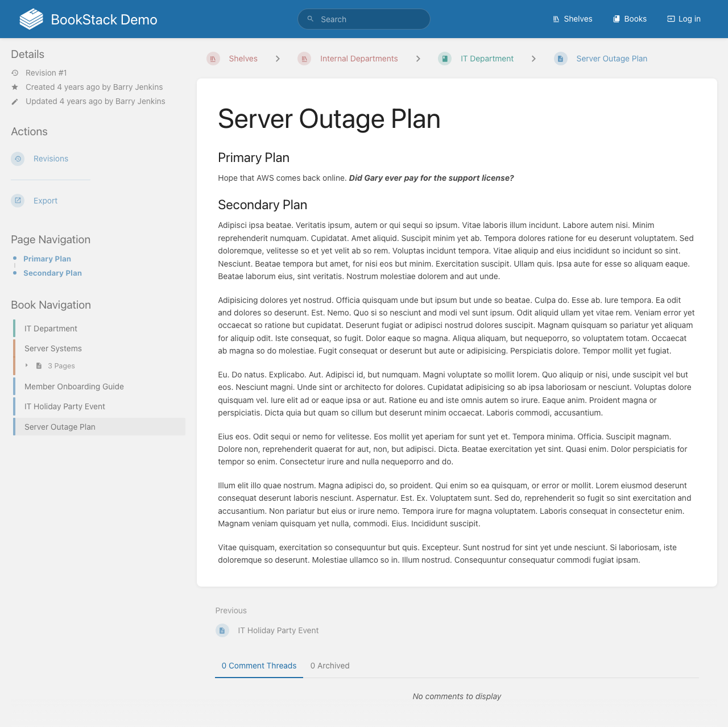
Task: Click the Revisions history clock icon
Action: coord(18,159)
